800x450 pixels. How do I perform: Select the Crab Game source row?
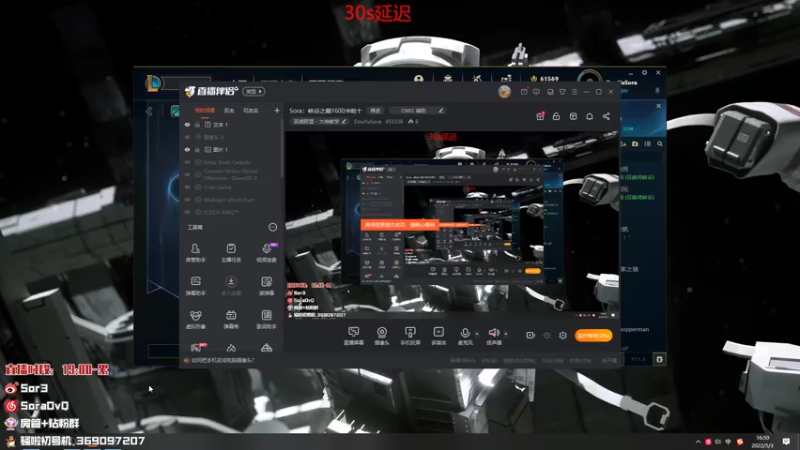(232, 187)
